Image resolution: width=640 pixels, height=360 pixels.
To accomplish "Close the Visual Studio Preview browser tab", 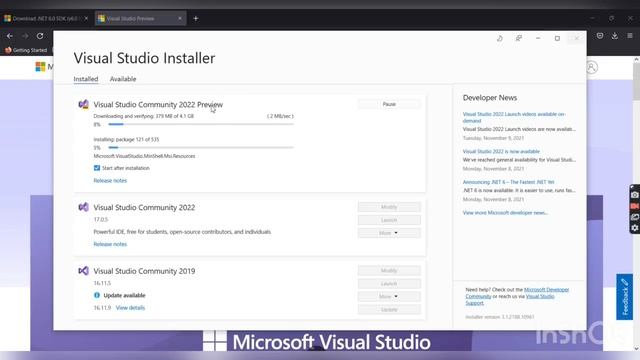I will (x=180, y=18).
